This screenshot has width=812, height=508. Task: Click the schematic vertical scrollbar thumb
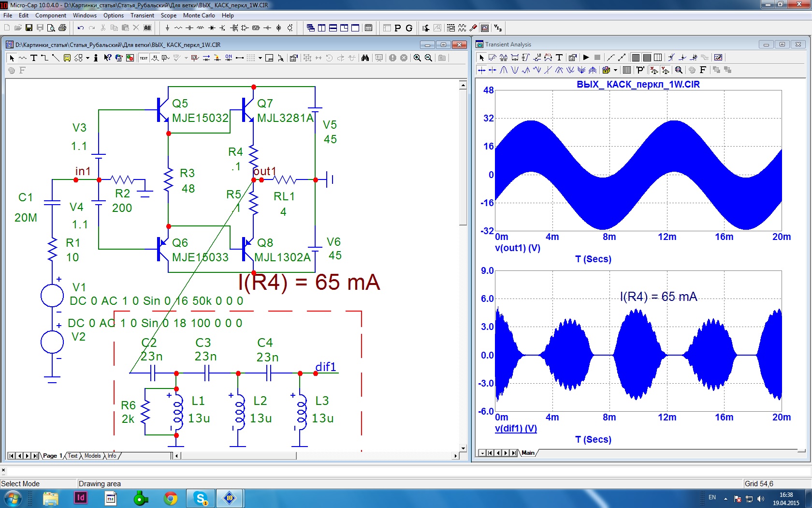pyautogui.click(x=463, y=158)
